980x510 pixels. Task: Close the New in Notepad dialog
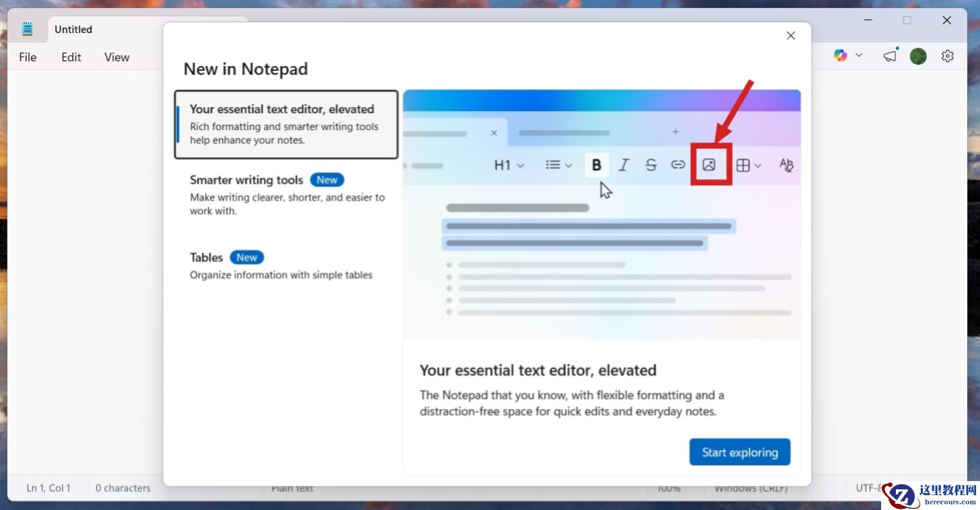(791, 36)
